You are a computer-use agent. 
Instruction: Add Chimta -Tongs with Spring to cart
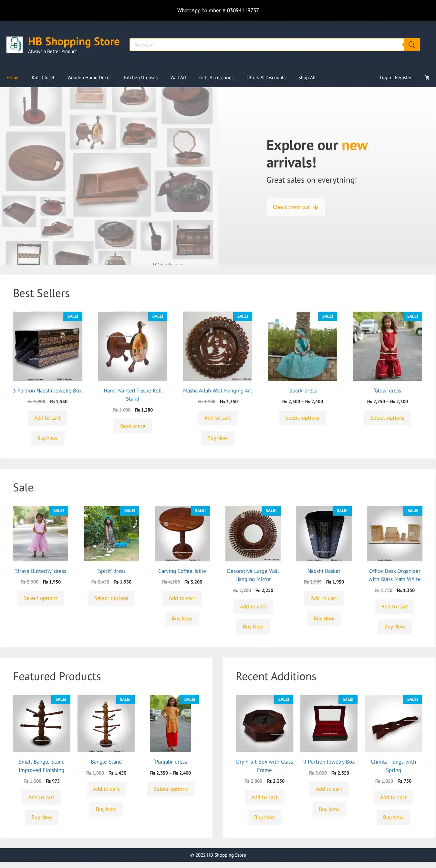click(393, 797)
